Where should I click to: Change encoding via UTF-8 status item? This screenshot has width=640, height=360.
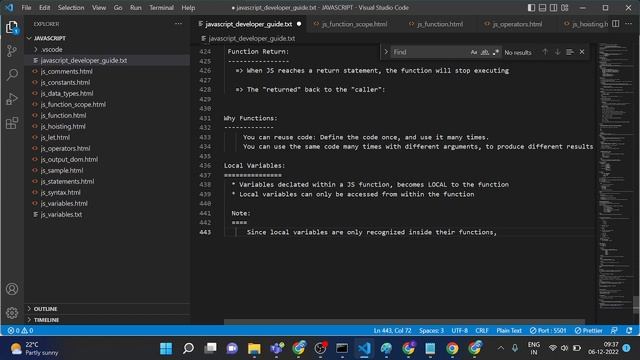pos(460,330)
